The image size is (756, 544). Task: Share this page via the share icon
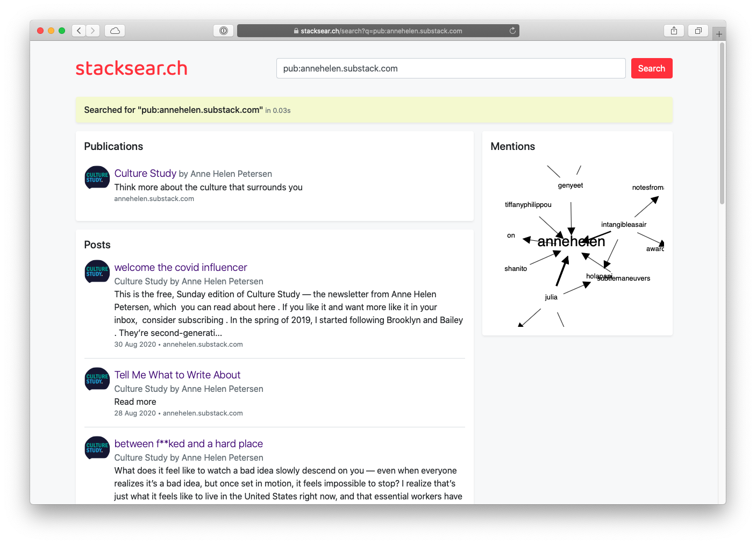pyautogui.click(x=674, y=31)
